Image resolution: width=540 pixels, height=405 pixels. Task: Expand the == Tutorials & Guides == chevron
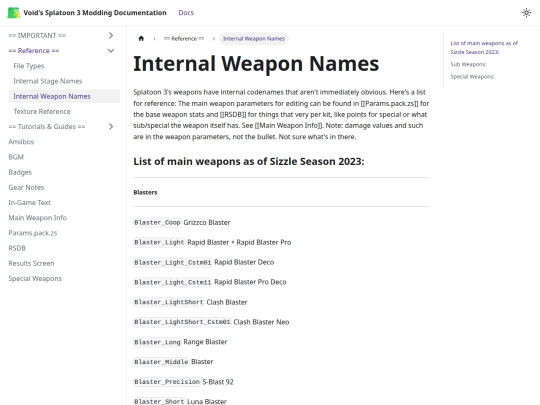coord(111,127)
